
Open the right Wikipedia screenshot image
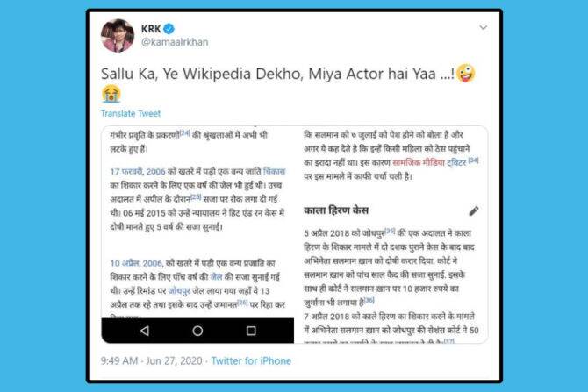point(391,235)
